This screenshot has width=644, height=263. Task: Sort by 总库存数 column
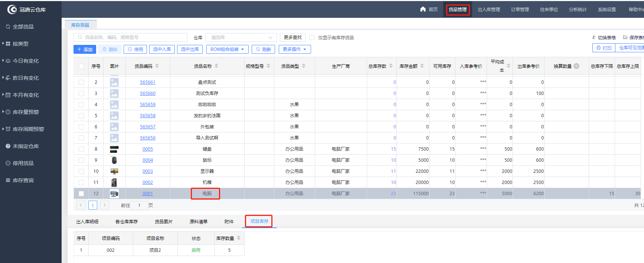click(391, 66)
